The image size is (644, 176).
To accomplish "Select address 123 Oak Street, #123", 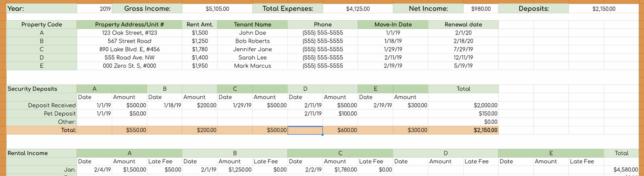I will (129, 33).
